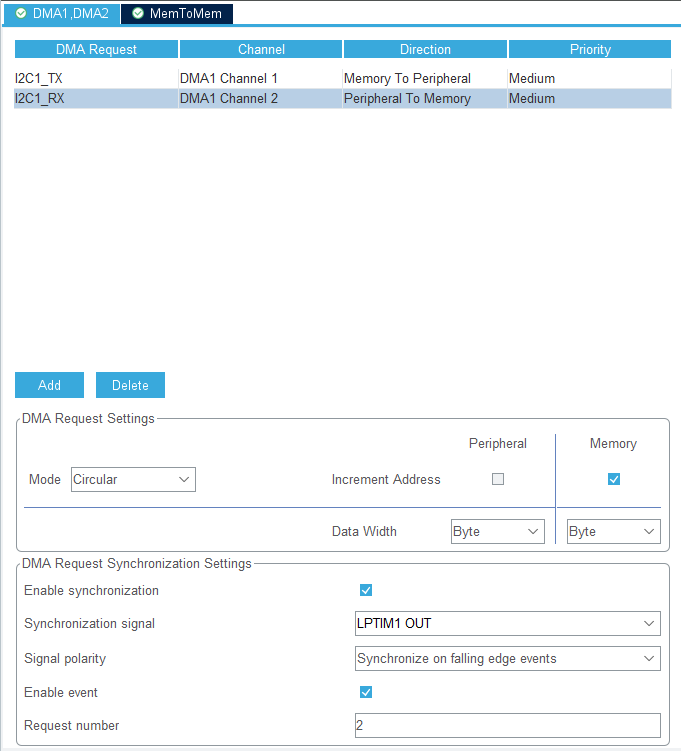This screenshot has width=681, height=751.
Task: Select the I2C1_RX request row
Action: (x=342, y=99)
